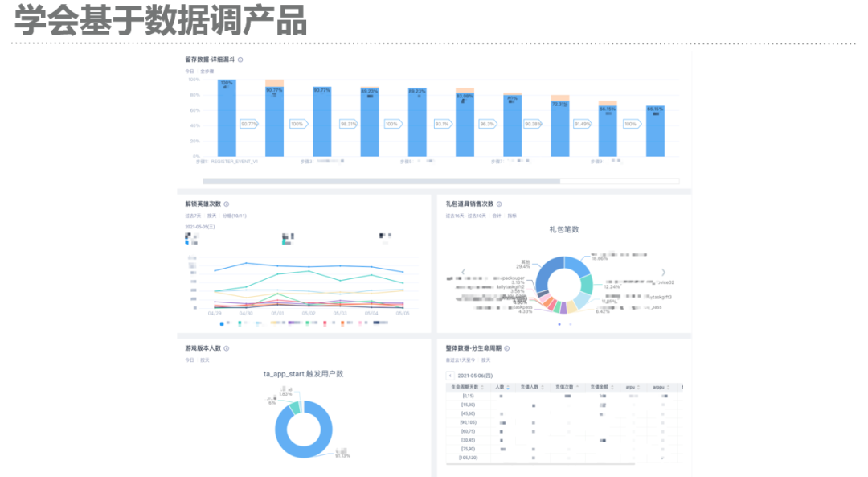
Task: Click the info icon for 整体数据-分生命周期
Action: click(x=507, y=347)
